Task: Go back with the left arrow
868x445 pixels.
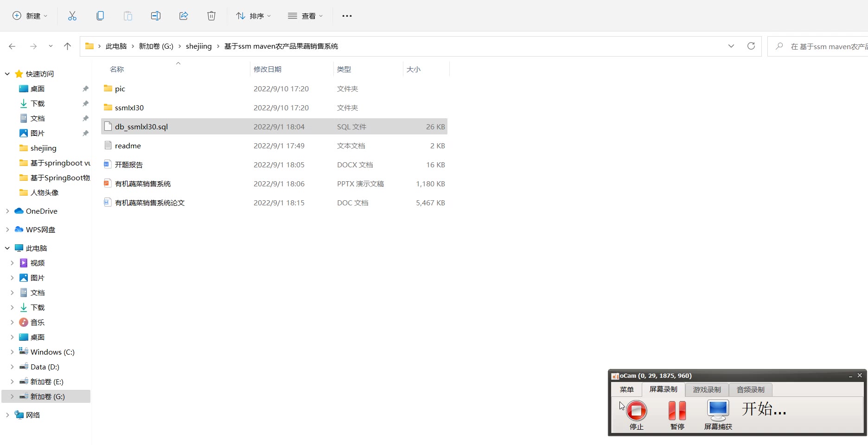Action: point(12,46)
